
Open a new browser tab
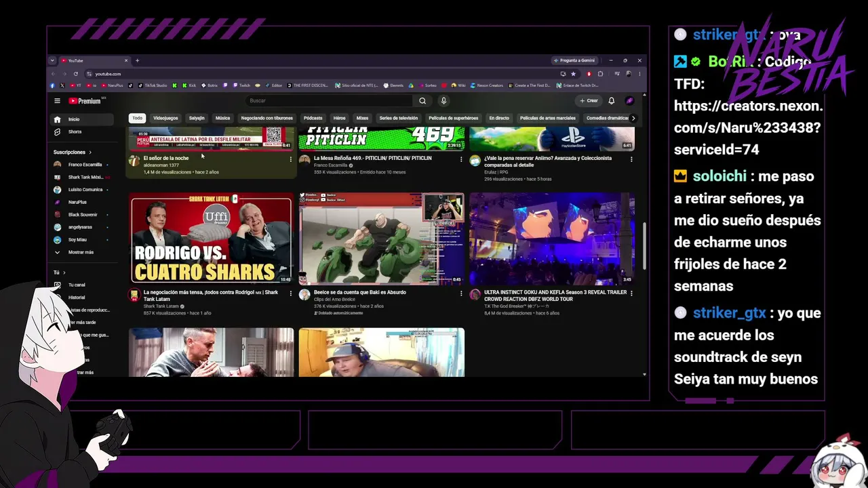pyautogui.click(x=137, y=60)
